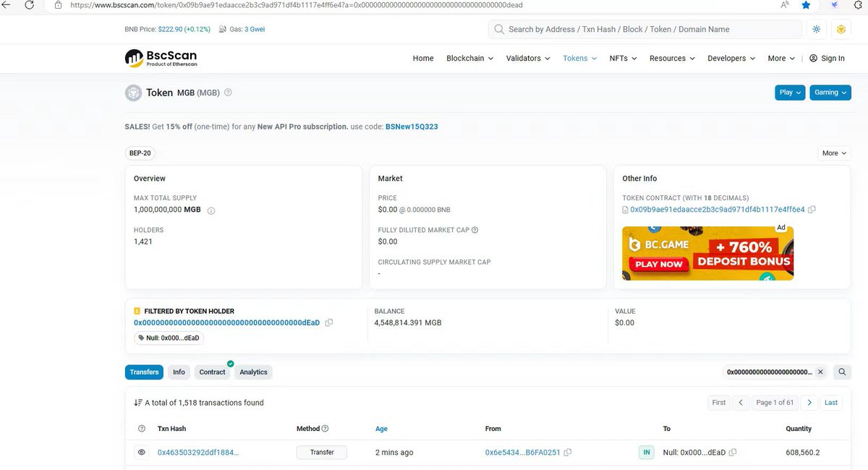
Task: Switch to the Info tab
Action: (x=179, y=372)
